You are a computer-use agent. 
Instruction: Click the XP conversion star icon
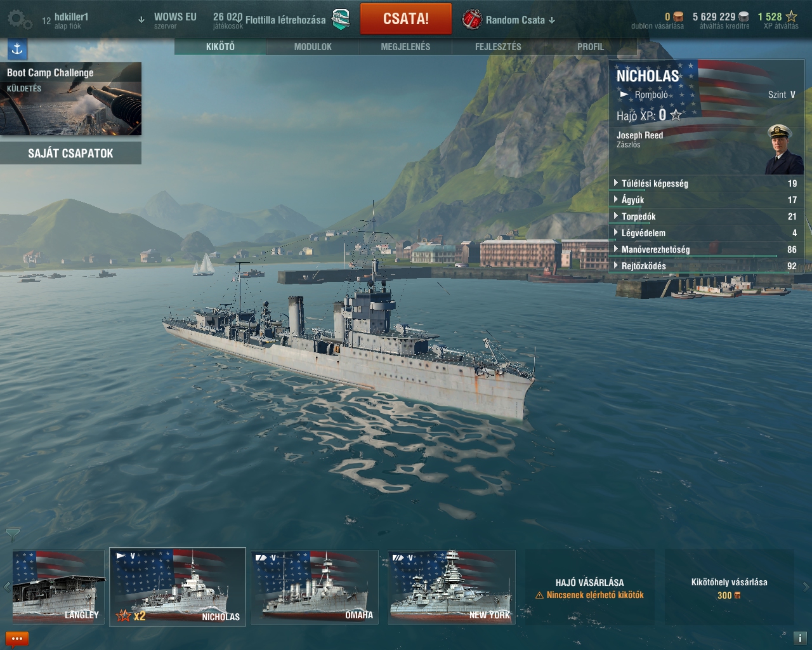tap(791, 17)
